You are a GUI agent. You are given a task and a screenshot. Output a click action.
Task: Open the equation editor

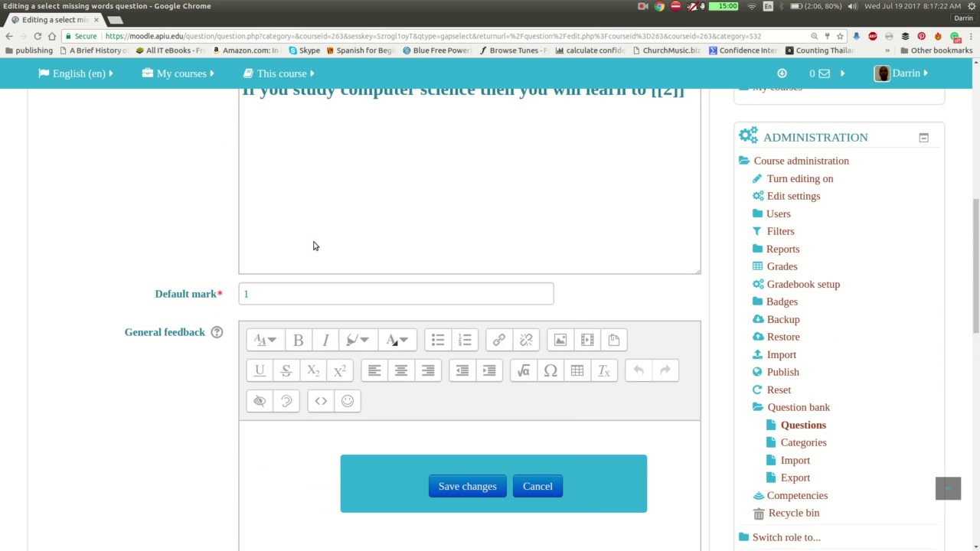[x=524, y=370]
